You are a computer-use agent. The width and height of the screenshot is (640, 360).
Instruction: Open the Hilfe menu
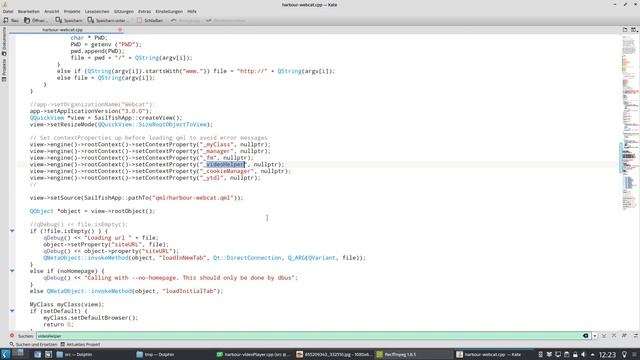[x=192, y=11]
